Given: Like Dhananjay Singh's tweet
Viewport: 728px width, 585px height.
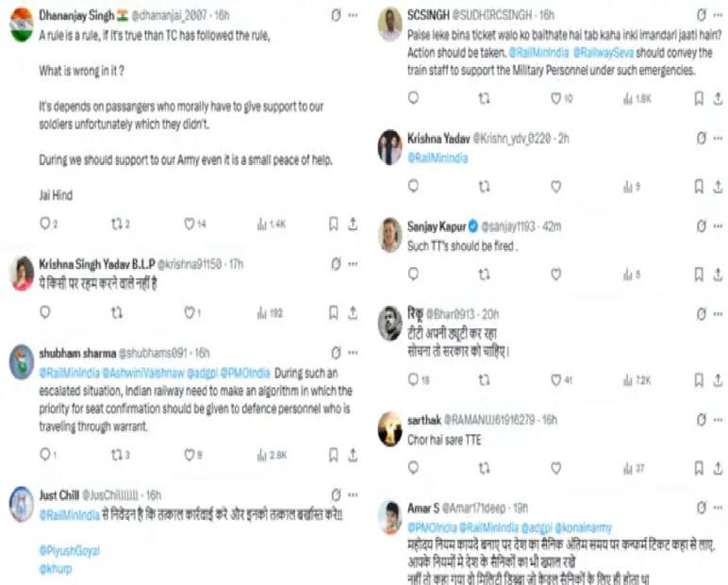Looking at the screenshot, I should (x=189, y=224).
